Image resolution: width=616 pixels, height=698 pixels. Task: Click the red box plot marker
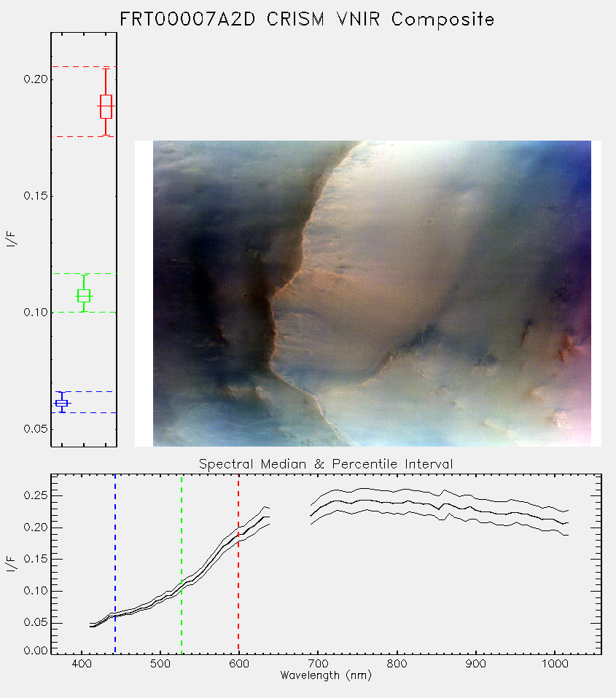[106, 106]
